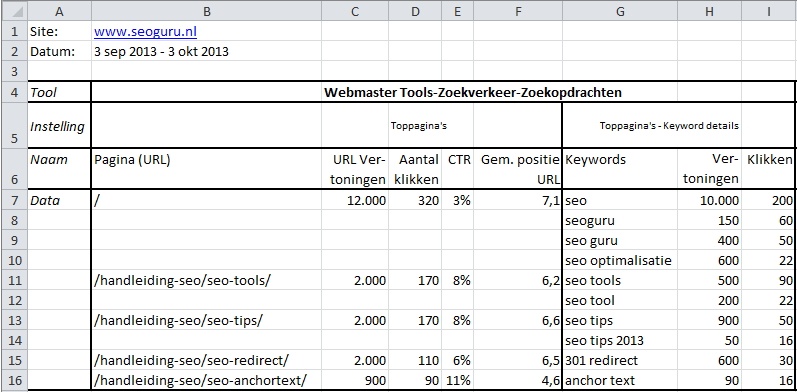
Task: Select column D header
Action: pos(415,11)
